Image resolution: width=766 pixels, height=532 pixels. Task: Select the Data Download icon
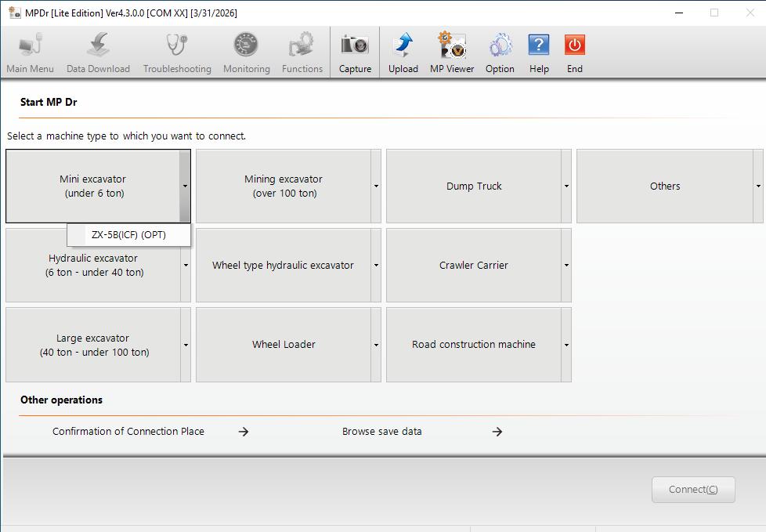click(x=97, y=50)
